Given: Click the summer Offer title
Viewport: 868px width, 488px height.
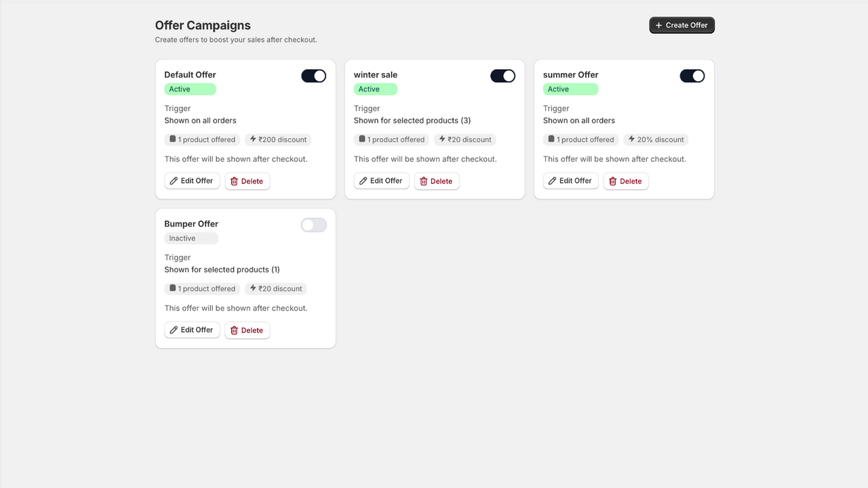Looking at the screenshot, I should (x=571, y=75).
